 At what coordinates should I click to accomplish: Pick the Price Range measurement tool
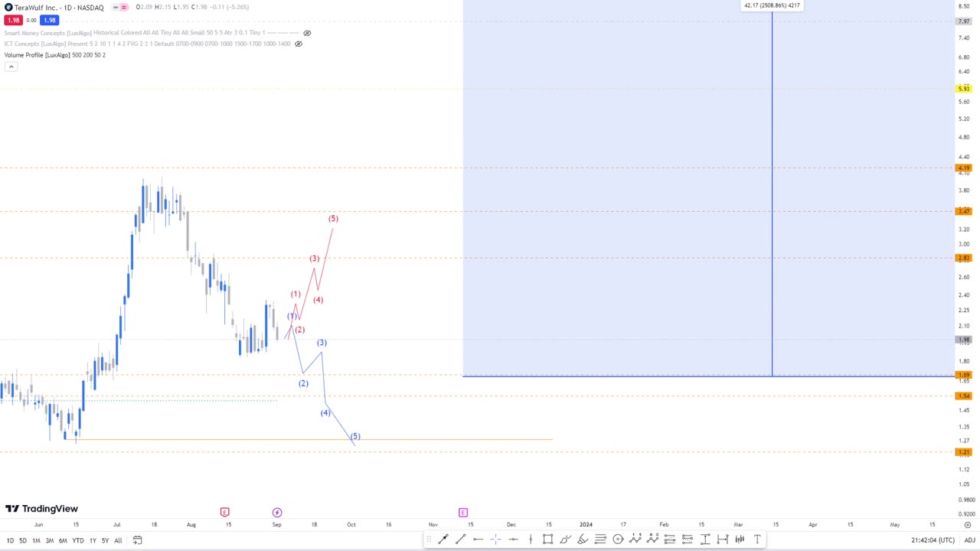[x=705, y=540]
